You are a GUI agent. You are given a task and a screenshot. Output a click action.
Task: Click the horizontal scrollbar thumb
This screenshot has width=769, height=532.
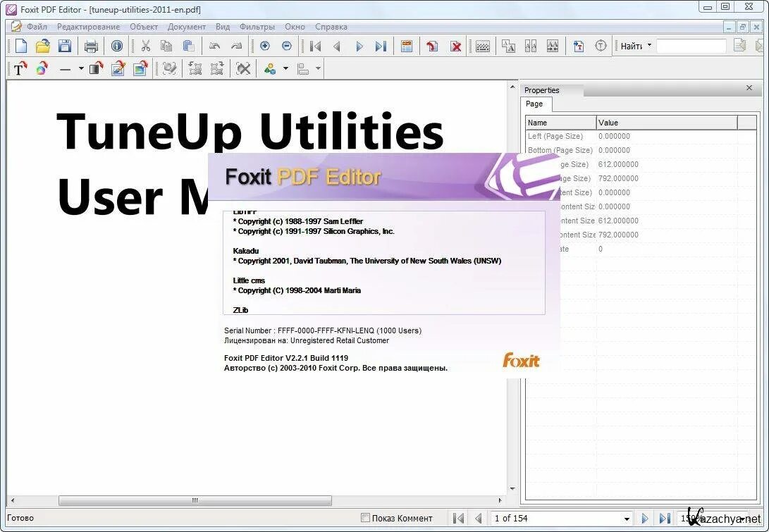(195, 500)
